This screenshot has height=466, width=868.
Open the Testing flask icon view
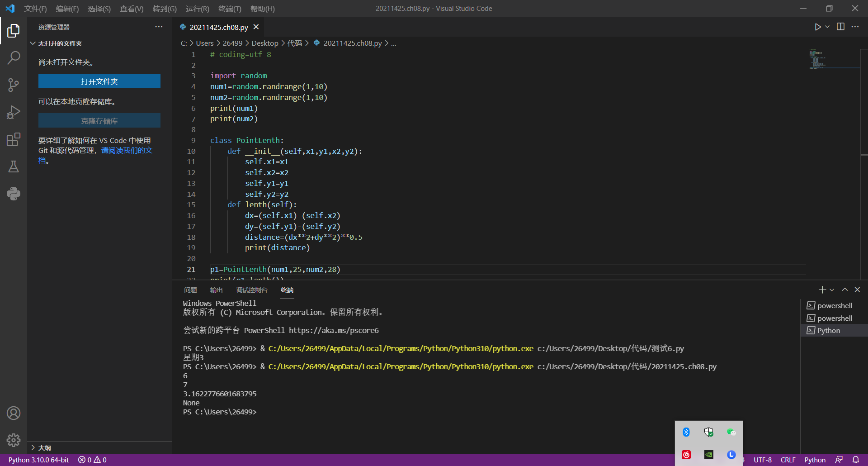point(14,166)
